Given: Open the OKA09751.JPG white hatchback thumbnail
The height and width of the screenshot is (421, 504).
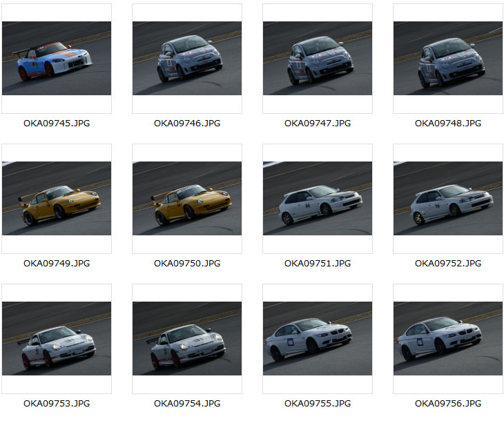Looking at the screenshot, I should [318, 198].
